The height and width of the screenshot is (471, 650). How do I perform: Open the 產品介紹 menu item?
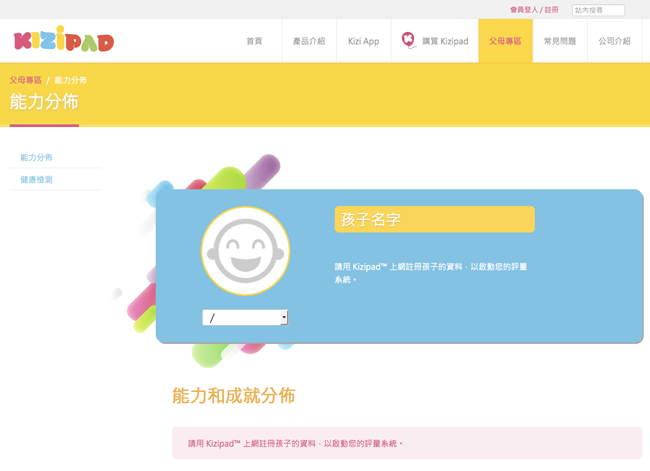[309, 41]
